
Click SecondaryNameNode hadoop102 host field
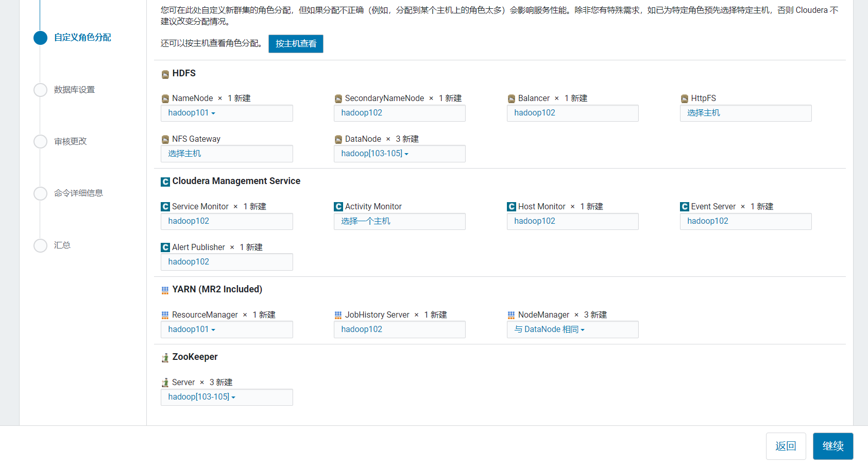point(400,113)
